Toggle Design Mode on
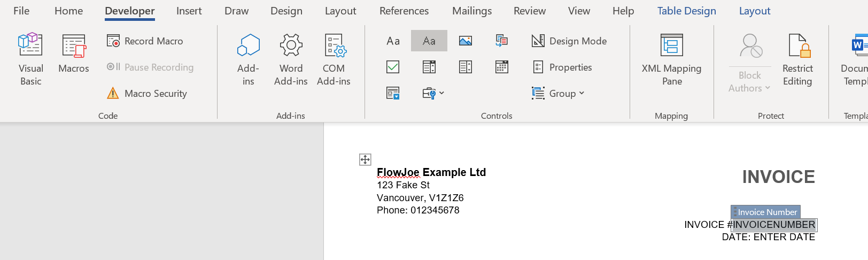Screen dimensions: 868x260 (569, 41)
